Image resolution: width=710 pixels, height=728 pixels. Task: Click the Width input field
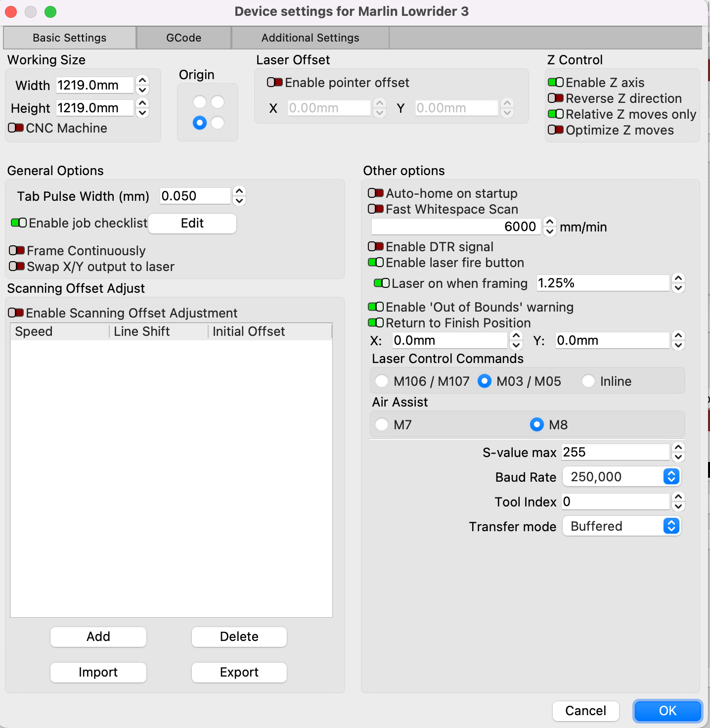pos(95,85)
